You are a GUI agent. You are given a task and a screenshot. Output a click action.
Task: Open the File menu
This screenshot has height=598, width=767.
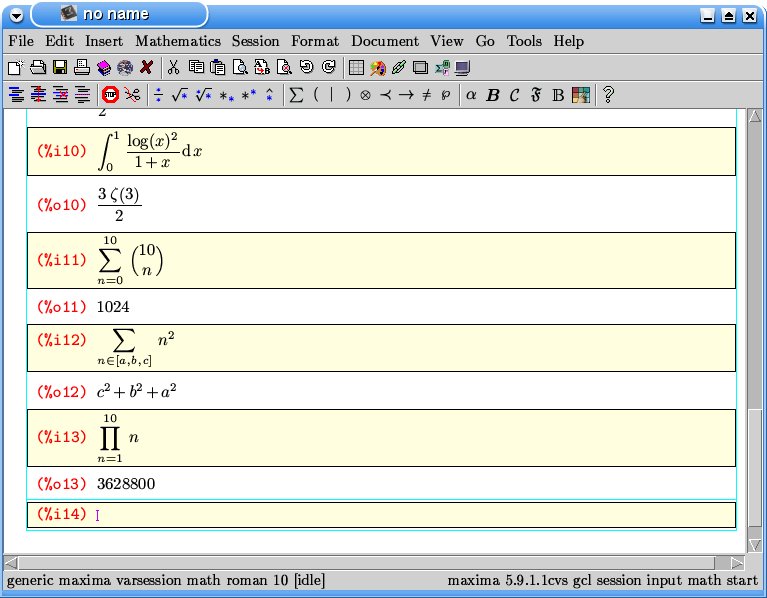[21, 41]
